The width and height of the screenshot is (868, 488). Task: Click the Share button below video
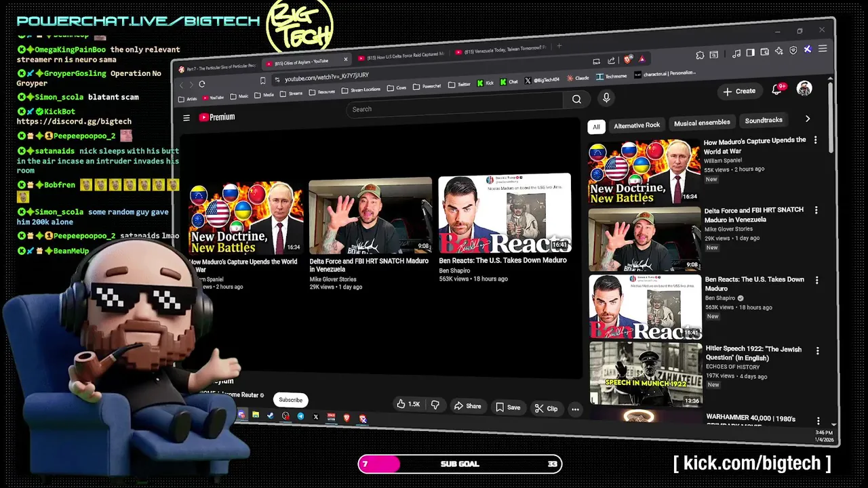pos(468,406)
